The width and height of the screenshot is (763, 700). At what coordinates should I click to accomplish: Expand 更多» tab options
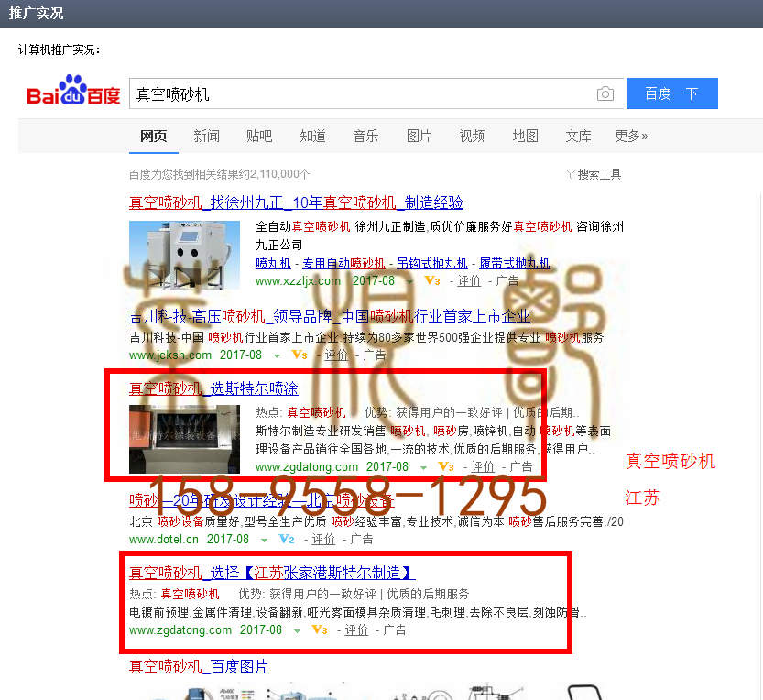point(631,136)
